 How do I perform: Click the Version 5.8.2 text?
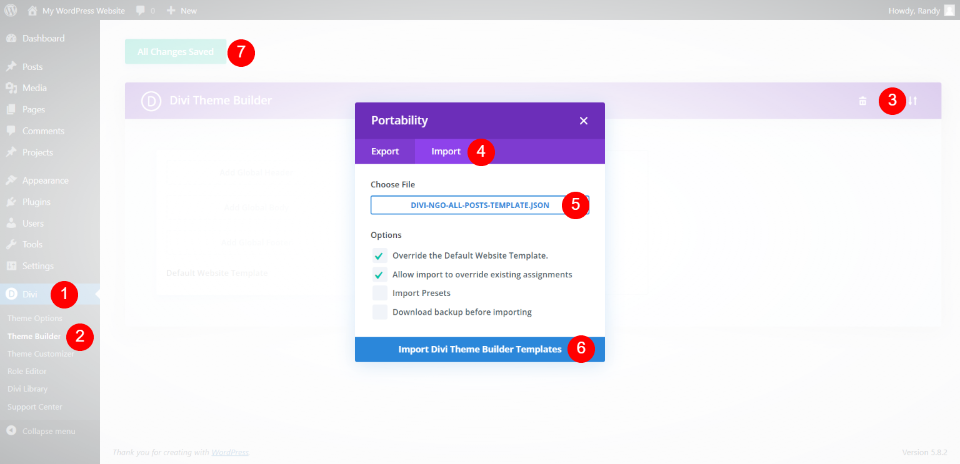[x=924, y=452]
